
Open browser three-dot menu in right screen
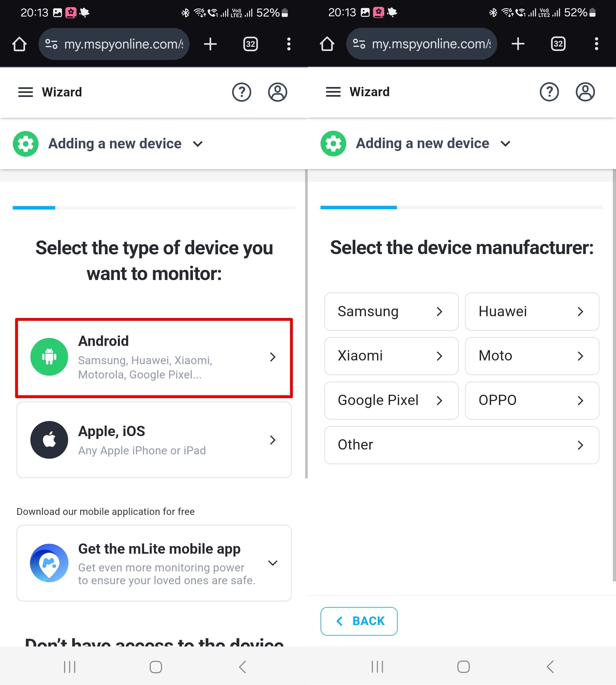(x=596, y=44)
